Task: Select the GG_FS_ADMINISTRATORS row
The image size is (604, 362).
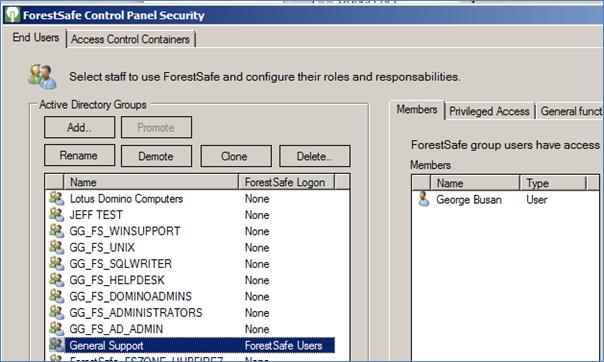Action: [x=192, y=313]
